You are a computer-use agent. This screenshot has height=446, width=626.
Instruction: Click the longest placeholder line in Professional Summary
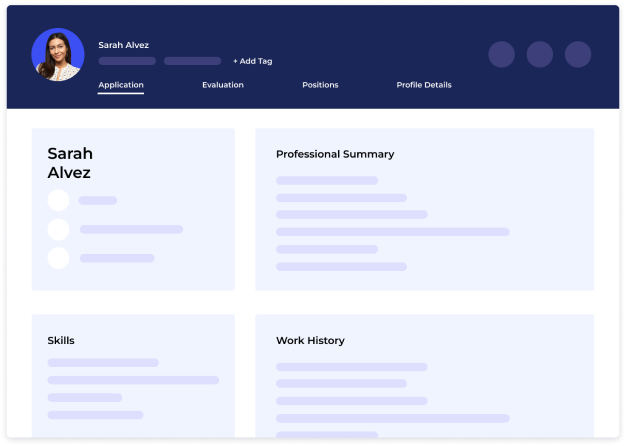(x=392, y=232)
